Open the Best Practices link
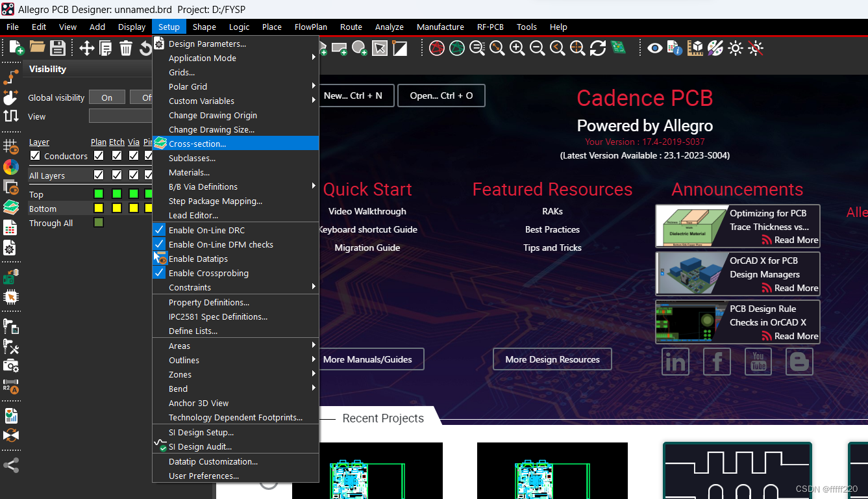Image resolution: width=868 pixels, height=499 pixels. pos(552,229)
